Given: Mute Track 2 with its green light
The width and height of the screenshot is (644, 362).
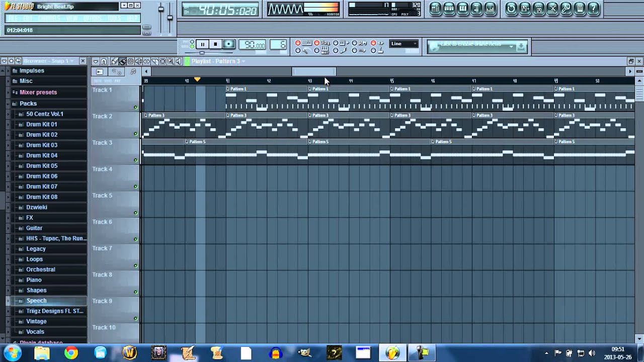Looking at the screenshot, I should [135, 134].
